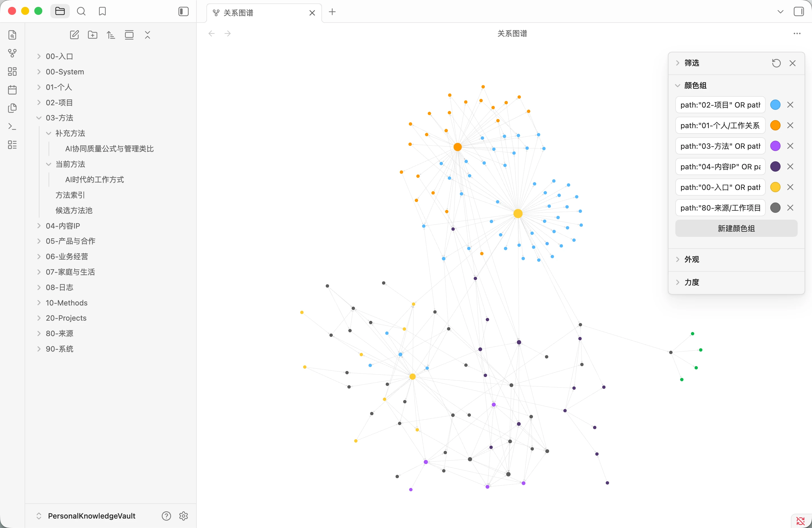Screen dimensions: 812x528
Task: Expand the 04-内容IP folder
Action: coord(63,226)
